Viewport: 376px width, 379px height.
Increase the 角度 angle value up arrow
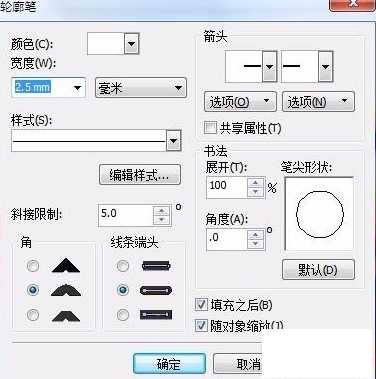coord(256,235)
